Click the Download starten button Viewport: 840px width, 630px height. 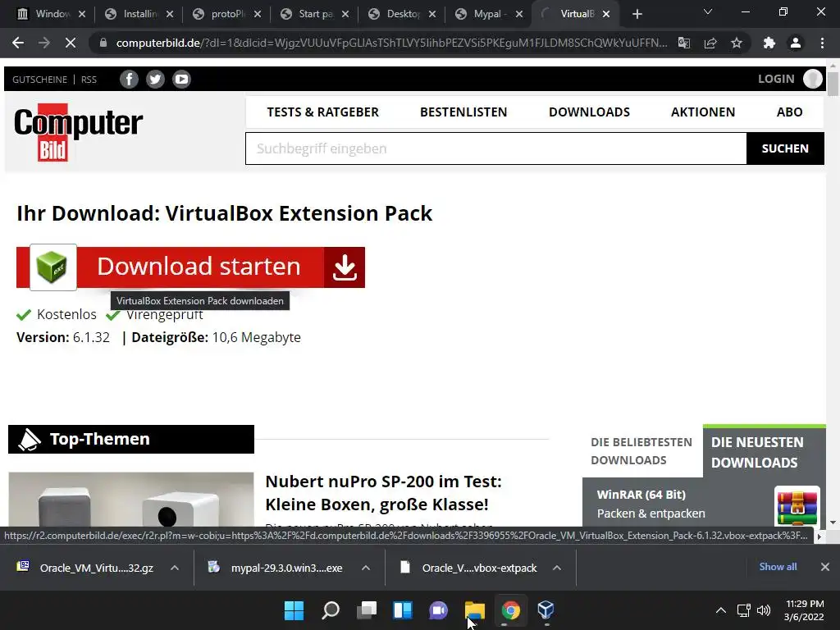click(190, 267)
